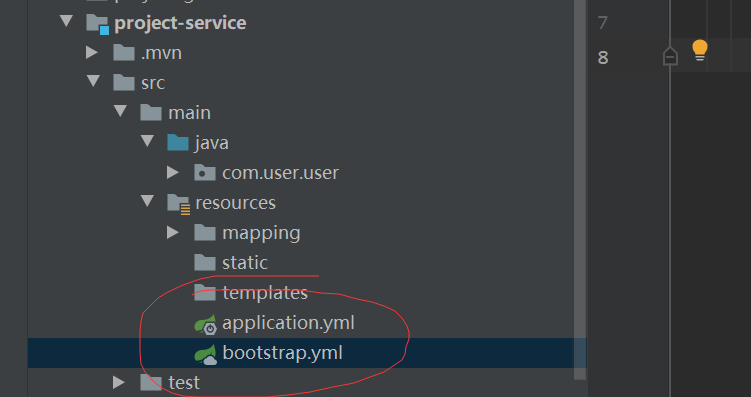Collapse the project-service module node
Screen dimensions: 751x397
point(66,21)
